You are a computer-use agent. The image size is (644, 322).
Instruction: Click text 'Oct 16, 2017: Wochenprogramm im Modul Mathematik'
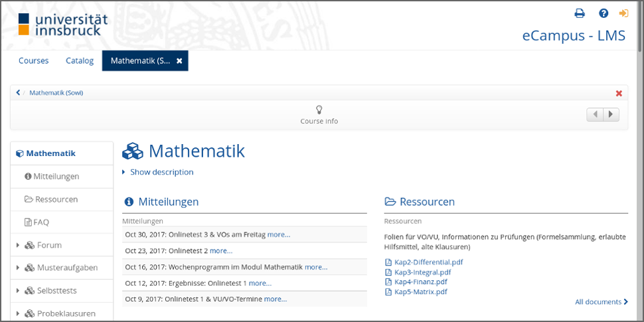click(x=214, y=267)
